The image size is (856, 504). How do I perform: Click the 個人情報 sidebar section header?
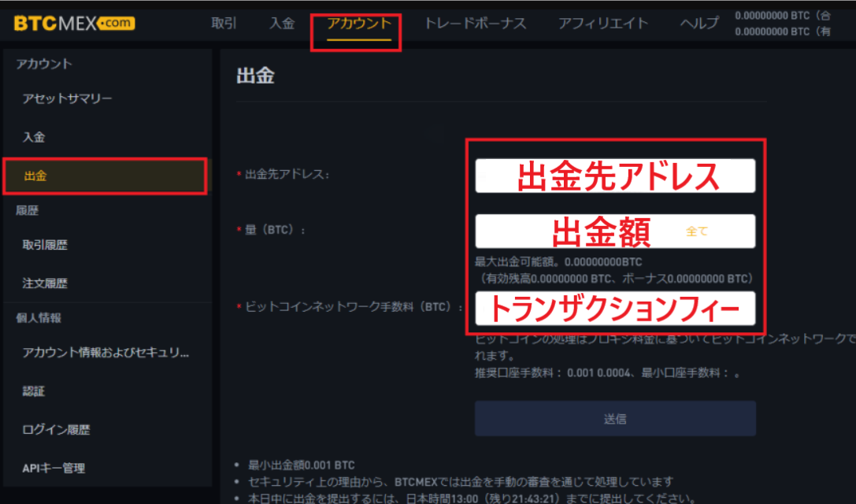click(x=39, y=318)
